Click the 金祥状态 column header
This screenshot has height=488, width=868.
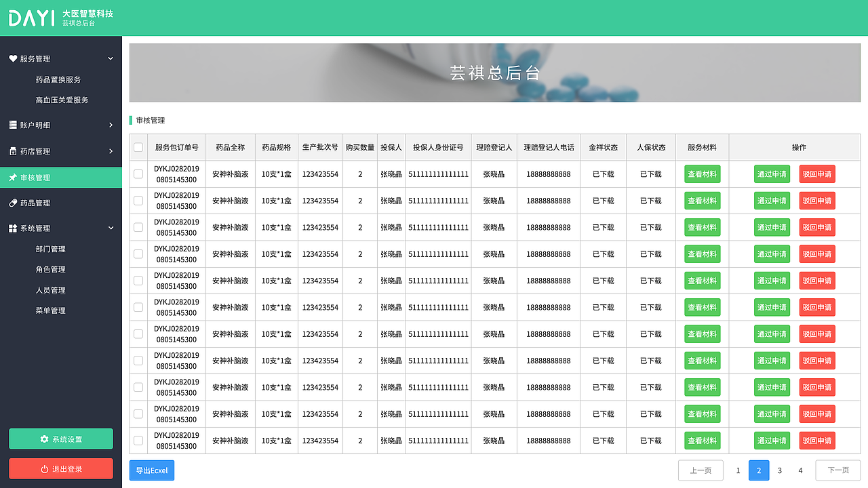pos(603,147)
